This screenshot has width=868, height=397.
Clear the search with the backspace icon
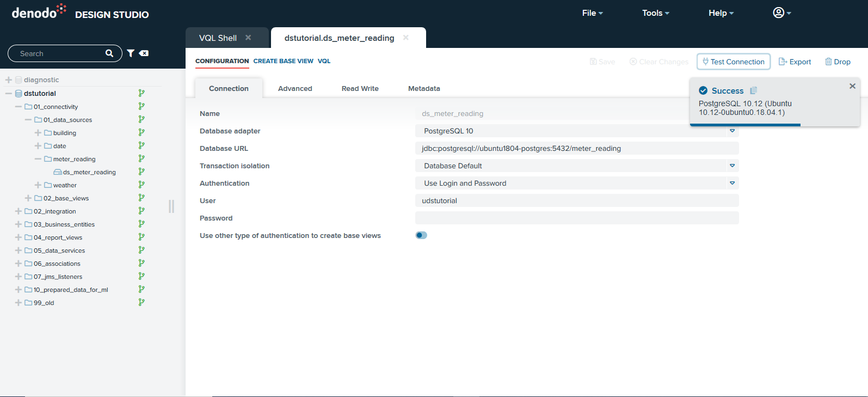pyautogui.click(x=144, y=53)
